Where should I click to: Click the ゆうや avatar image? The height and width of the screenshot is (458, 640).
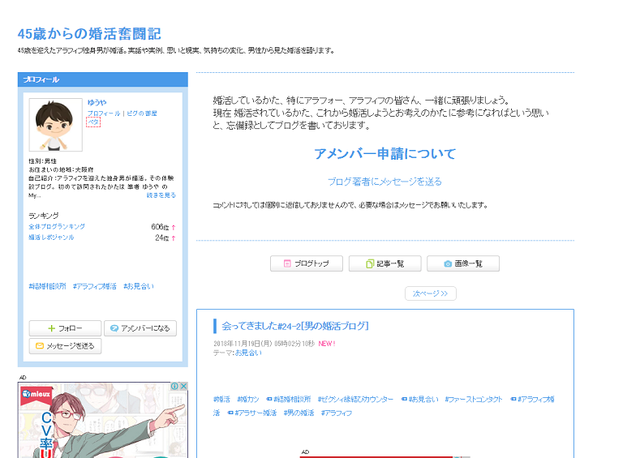click(56, 125)
